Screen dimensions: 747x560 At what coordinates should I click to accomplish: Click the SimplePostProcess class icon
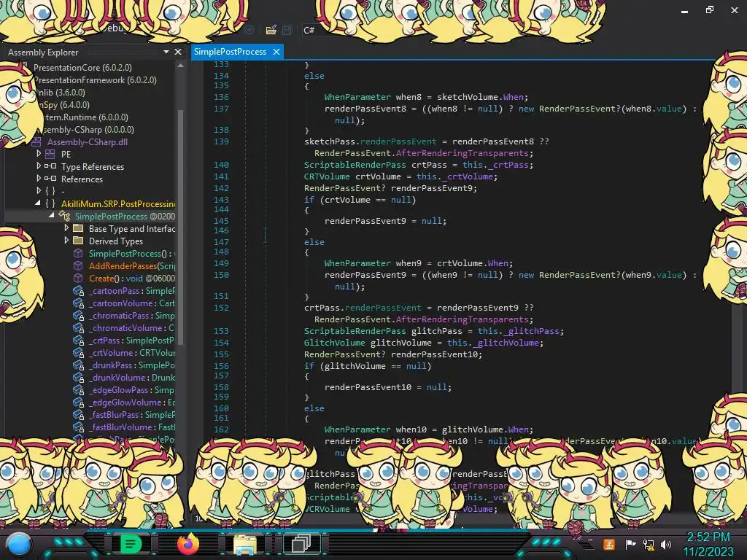coord(64,216)
